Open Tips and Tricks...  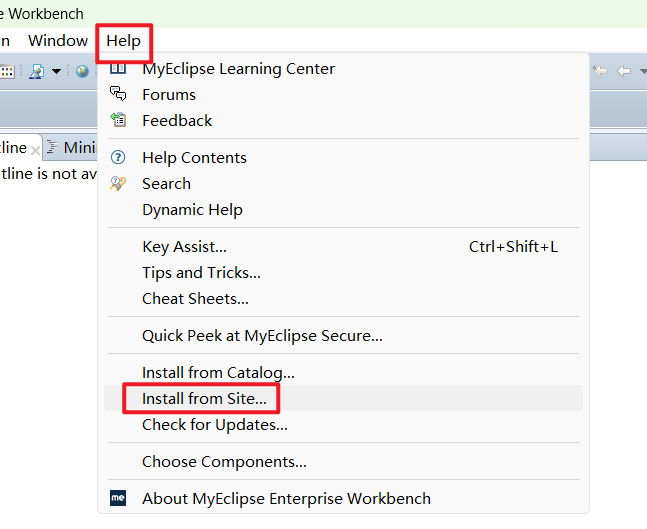pyautogui.click(x=343, y=273)
